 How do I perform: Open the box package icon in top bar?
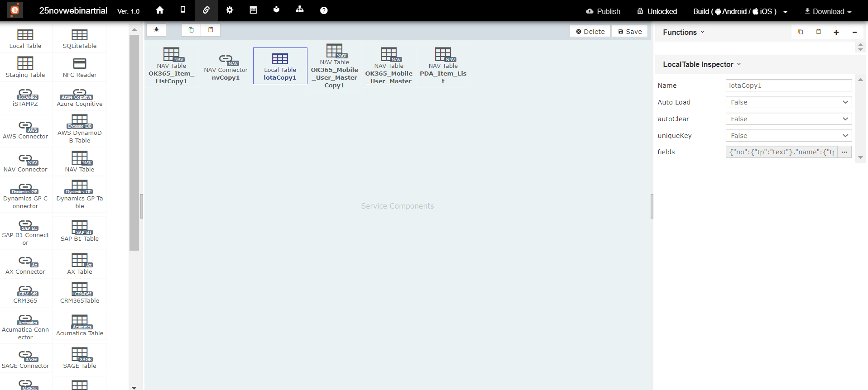coord(276,10)
